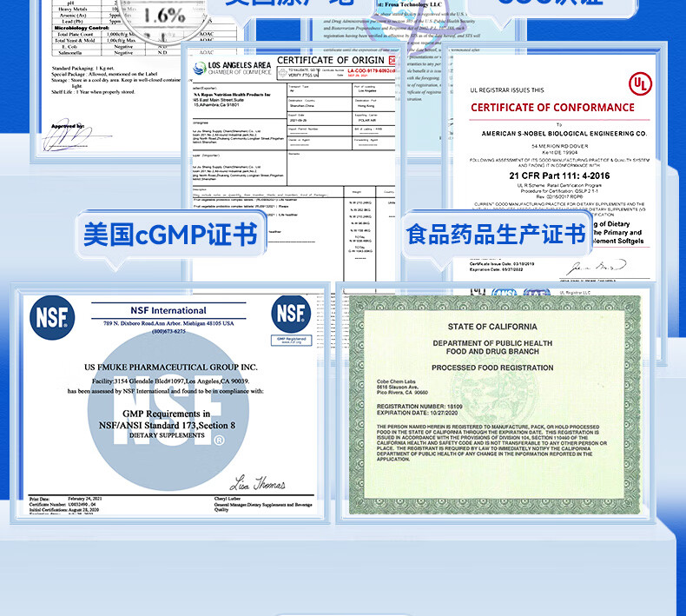
Task: Click 'AMERICAN S-NOBEL BIOLOGICAL ENGINEERING CO.' text
Action: point(564,134)
